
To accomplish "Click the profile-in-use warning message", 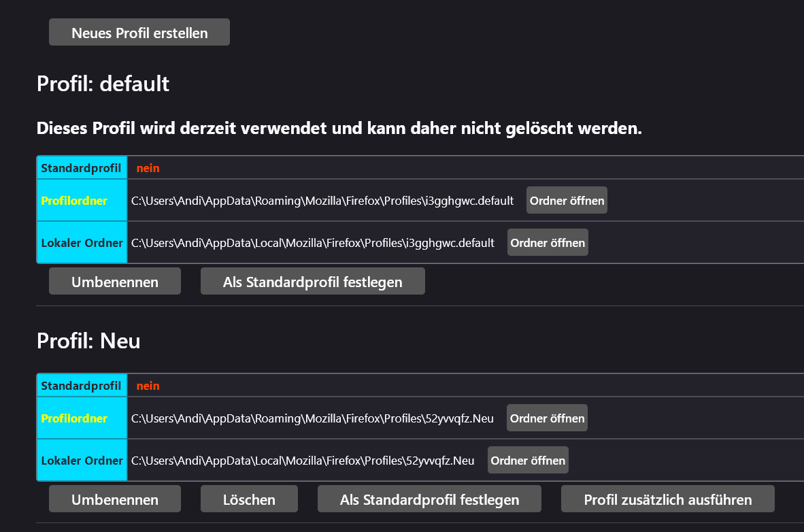I will [339, 128].
